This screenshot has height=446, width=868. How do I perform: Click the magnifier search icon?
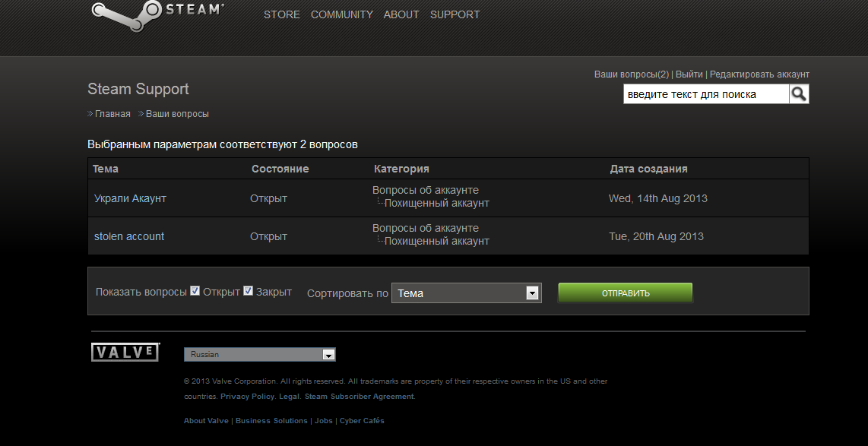click(x=799, y=94)
